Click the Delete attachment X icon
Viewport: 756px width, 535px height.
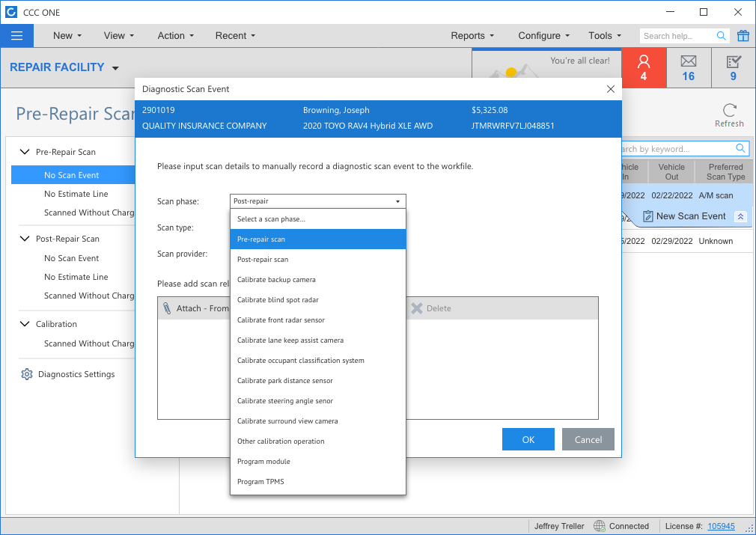[x=417, y=308]
